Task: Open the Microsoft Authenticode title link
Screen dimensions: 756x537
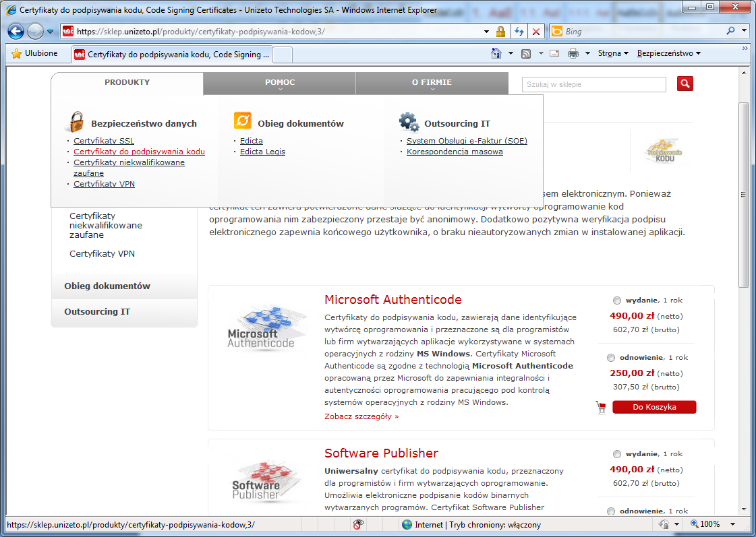Action: click(x=393, y=300)
